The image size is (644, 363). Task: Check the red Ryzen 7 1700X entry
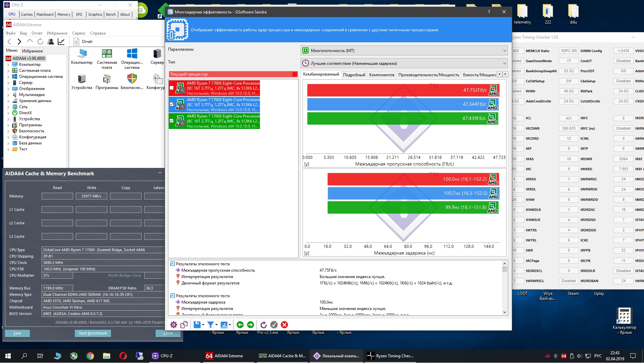pos(172,88)
